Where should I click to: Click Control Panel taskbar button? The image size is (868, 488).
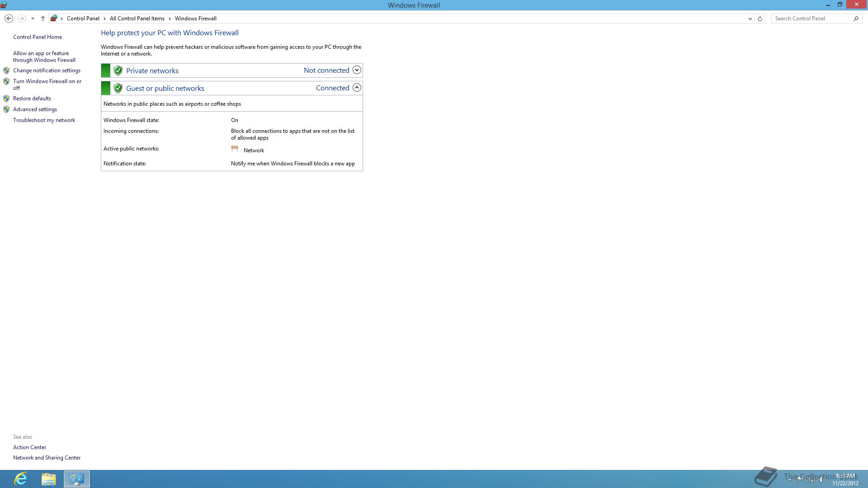tap(77, 479)
